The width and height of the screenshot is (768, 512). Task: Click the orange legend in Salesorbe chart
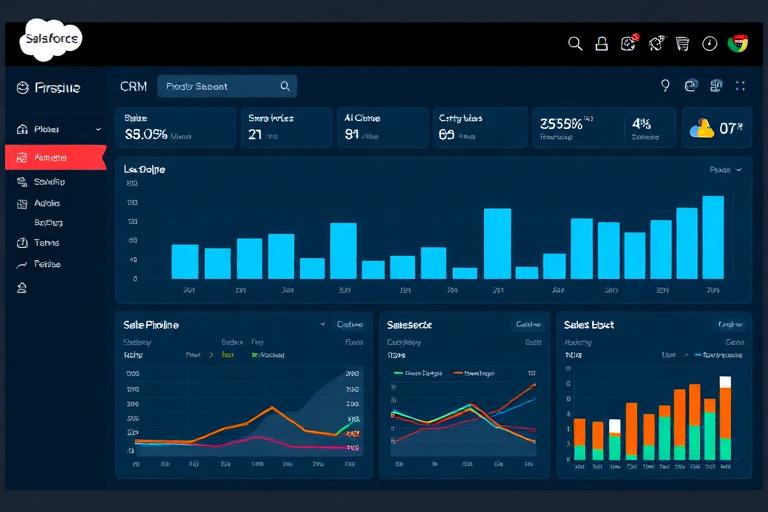coord(473,373)
